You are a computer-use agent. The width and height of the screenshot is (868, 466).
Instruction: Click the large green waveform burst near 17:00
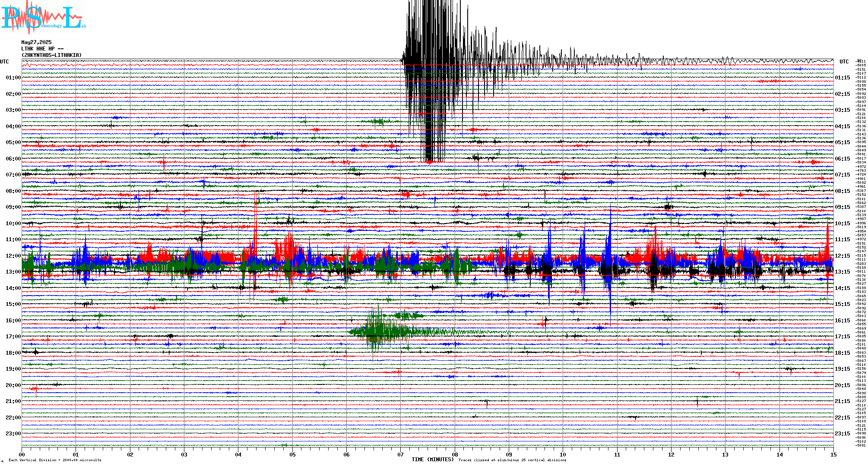pyautogui.click(x=378, y=331)
